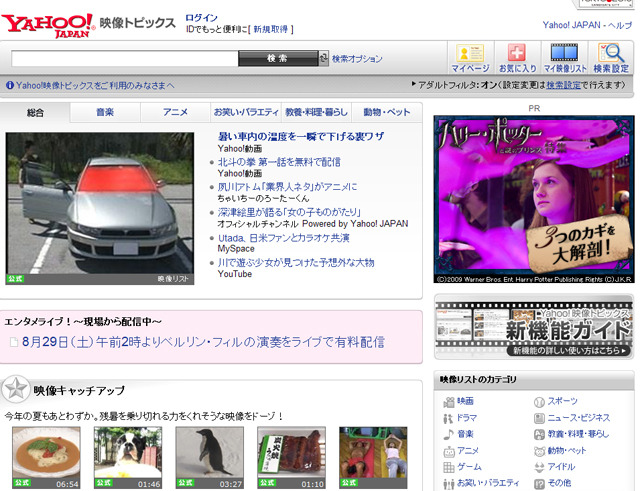
Task: Click the 検索 search button
Action: pos(278,58)
